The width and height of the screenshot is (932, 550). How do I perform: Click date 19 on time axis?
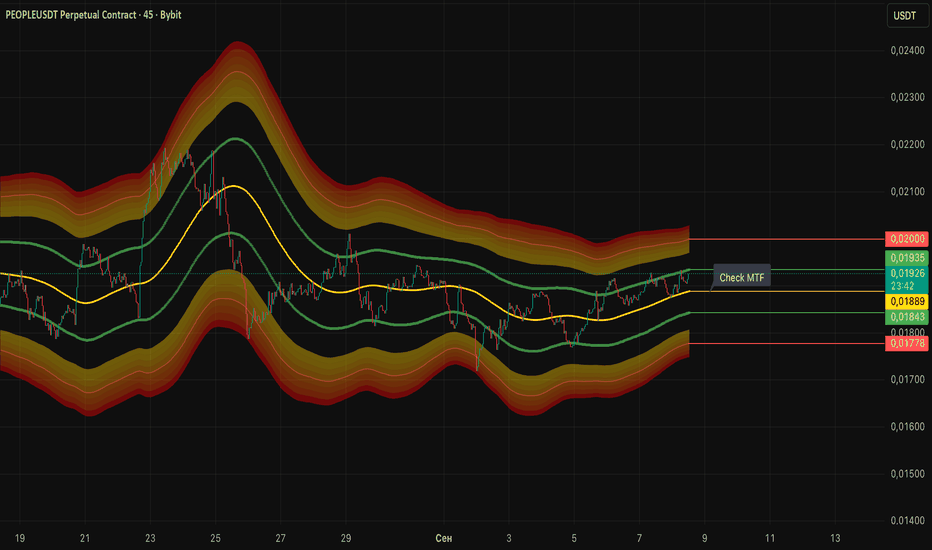click(20, 538)
